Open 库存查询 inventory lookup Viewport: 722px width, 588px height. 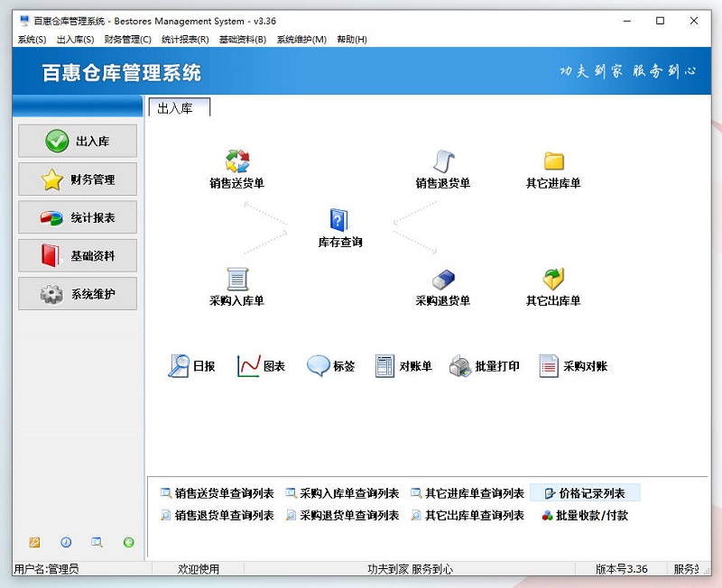click(x=339, y=221)
